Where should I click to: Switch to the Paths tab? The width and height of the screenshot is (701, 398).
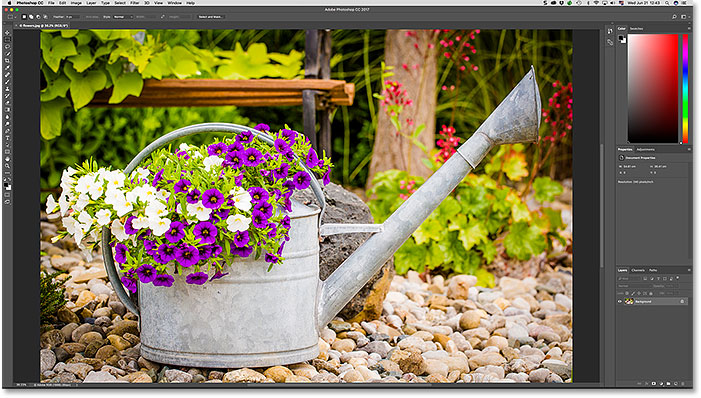pos(653,270)
